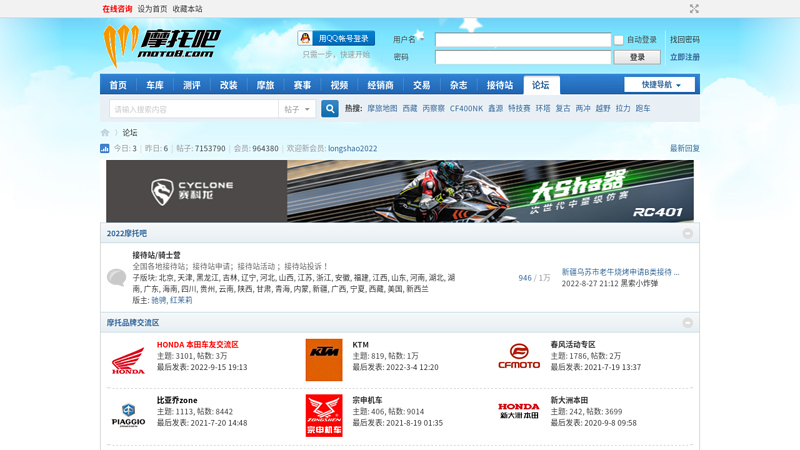Click the 设为首页 link
This screenshot has height=450, width=800.
click(x=152, y=9)
